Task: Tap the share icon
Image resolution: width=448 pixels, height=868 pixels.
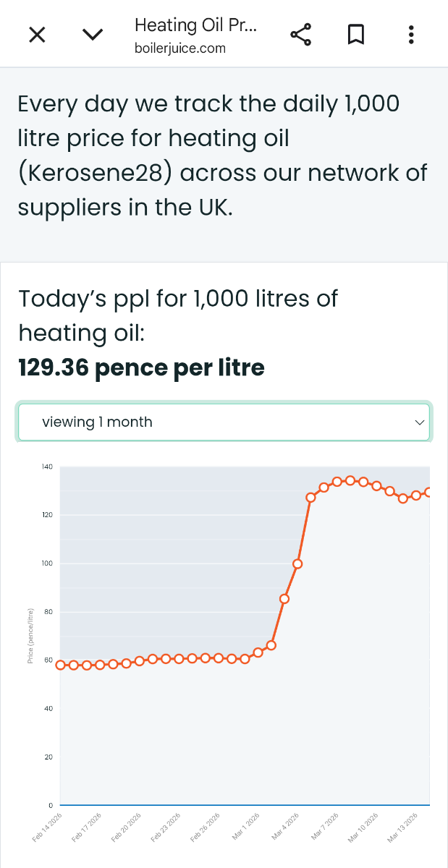Action: (300, 34)
